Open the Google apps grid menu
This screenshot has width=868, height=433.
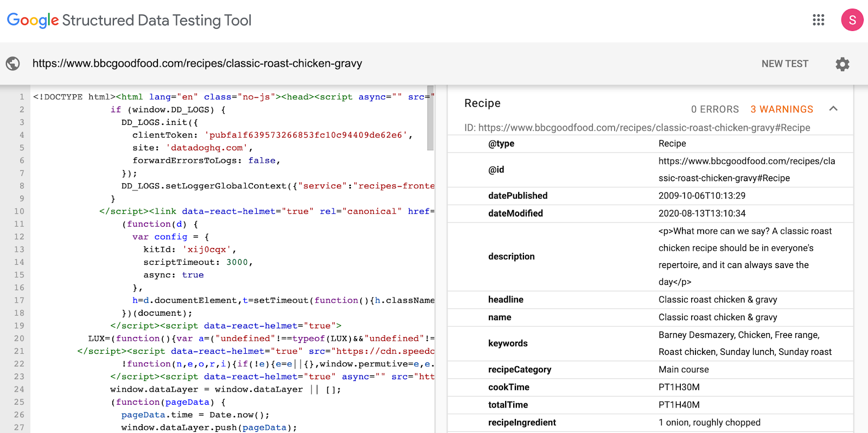coord(818,20)
